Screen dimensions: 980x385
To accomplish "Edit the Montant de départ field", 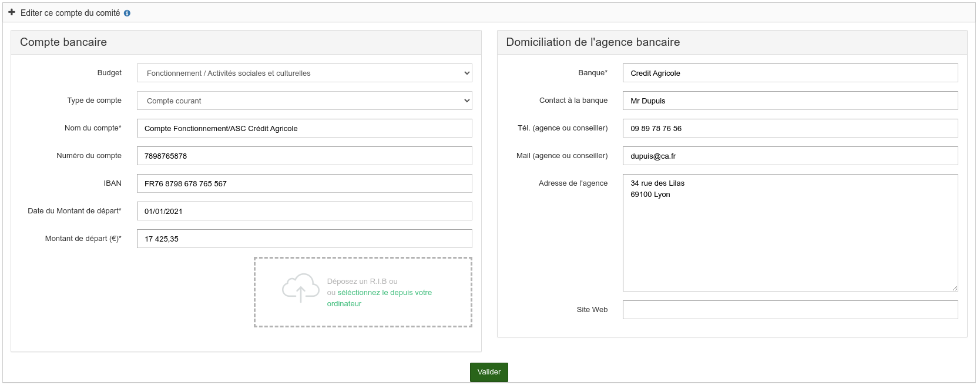I will [x=304, y=239].
